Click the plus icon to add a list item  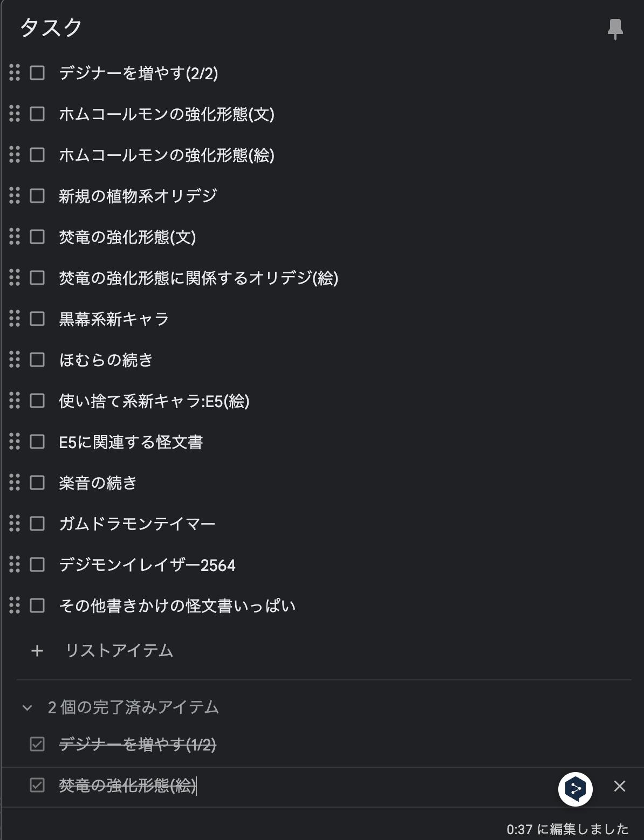click(x=37, y=651)
